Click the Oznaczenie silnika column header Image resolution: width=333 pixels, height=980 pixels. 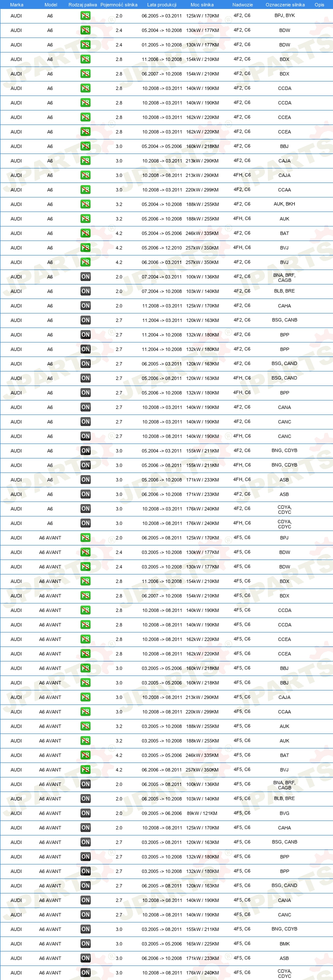click(x=285, y=5)
